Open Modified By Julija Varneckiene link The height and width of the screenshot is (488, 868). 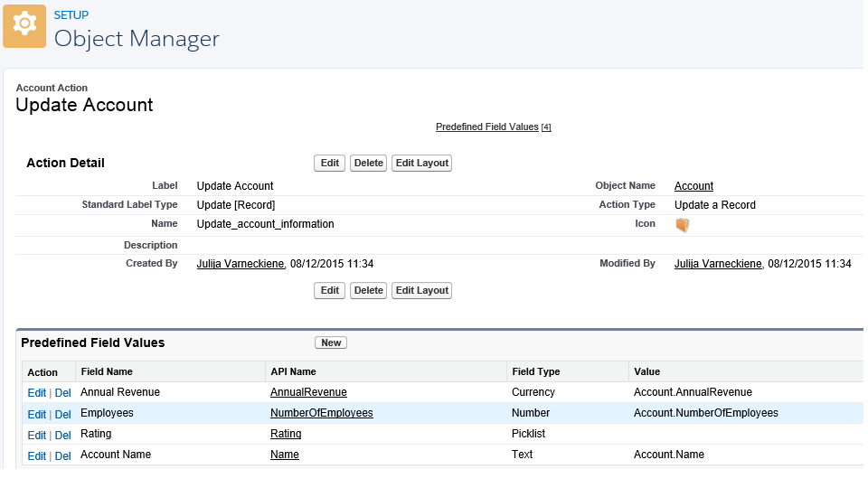pyautogui.click(x=719, y=264)
